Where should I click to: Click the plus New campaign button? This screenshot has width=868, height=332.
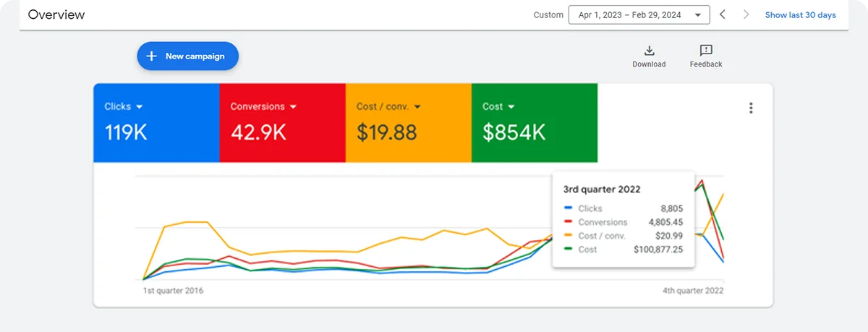click(187, 56)
